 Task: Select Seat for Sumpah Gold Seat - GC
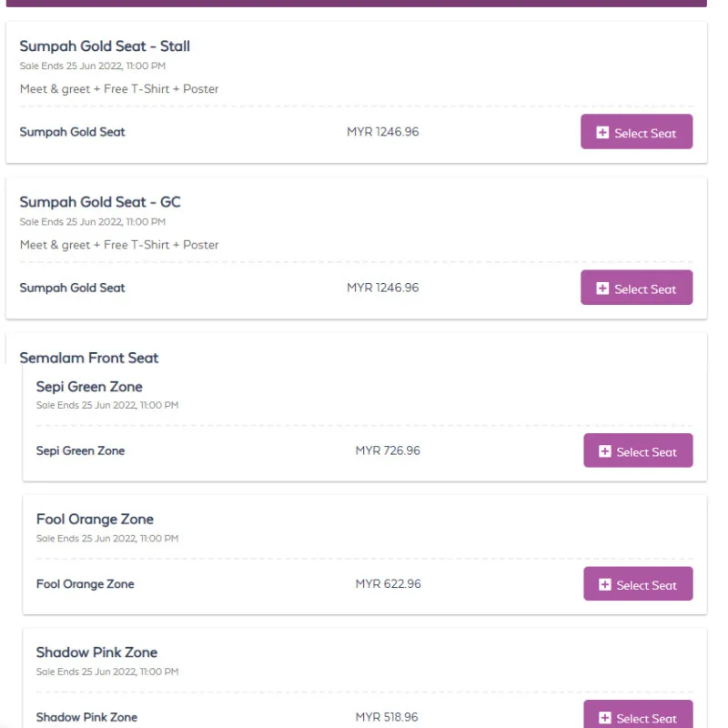pyautogui.click(x=636, y=288)
